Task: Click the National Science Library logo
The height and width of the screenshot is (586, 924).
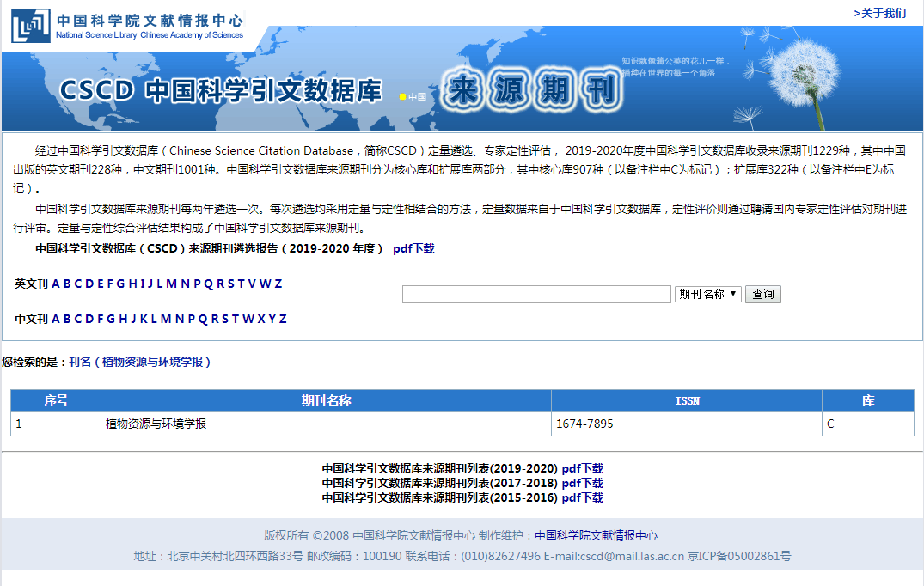Action: [31, 25]
